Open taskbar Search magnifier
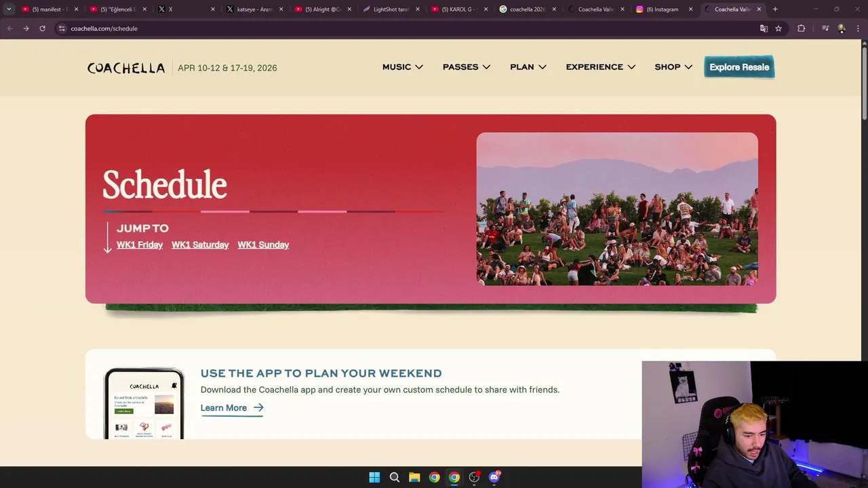This screenshot has height=488, width=868. click(x=394, y=477)
